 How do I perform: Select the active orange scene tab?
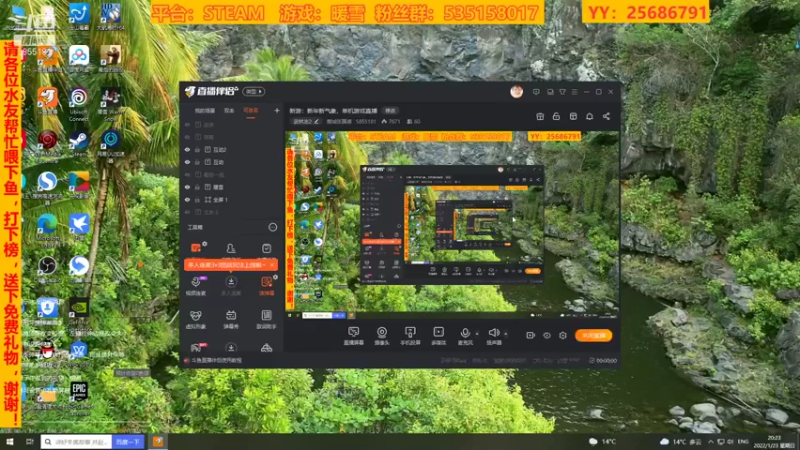[x=251, y=111]
